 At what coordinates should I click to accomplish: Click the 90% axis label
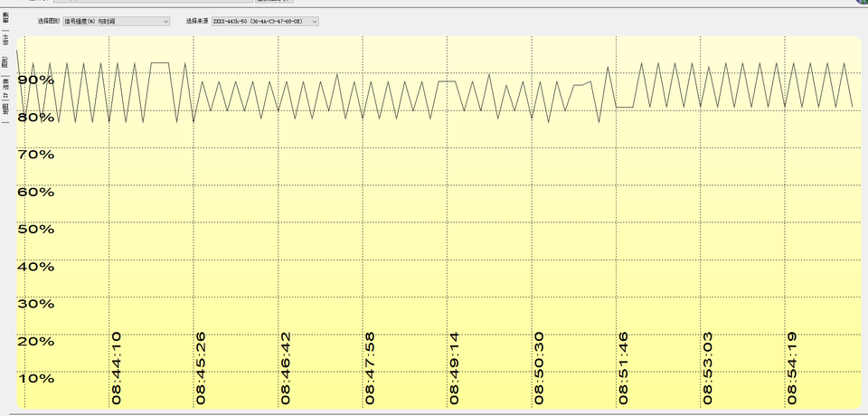pyautogui.click(x=36, y=80)
